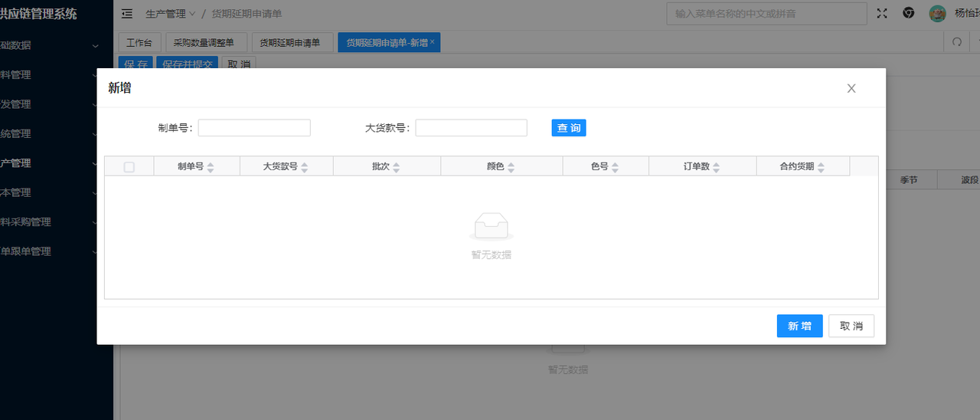The image size is (980, 420).
Task: Sort table by 颜色 column
Action: 511,166
